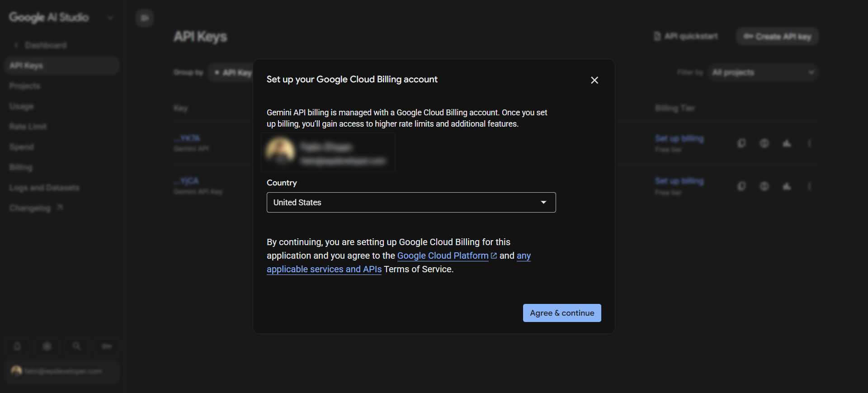Open more options for the YjCA key
Image resolution: width=868 pixels, height=393 pixels.
809,186
